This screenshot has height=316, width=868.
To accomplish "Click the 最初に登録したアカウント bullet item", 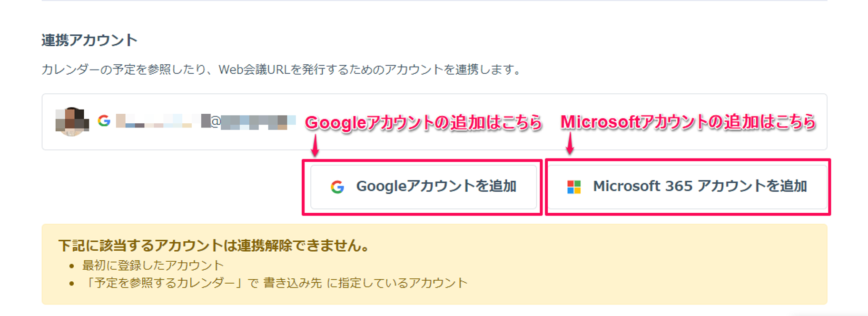I will 153,265.
